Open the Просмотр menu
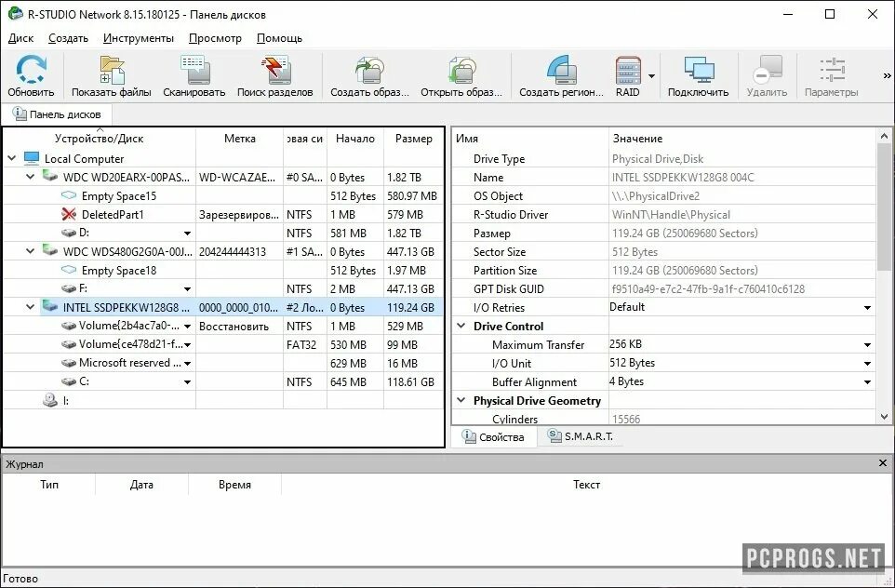This screenshot has width=895, height=588. click(215, 38)
